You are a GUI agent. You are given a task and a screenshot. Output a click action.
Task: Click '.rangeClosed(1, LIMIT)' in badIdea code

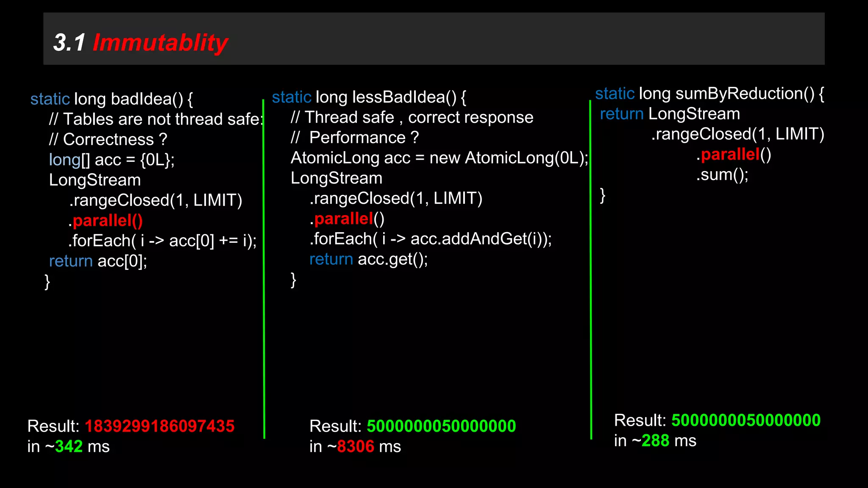pyautogui.click(x=156, y=200)
